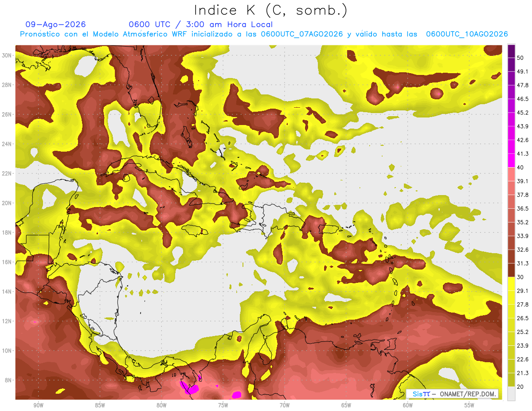Click the longitude label '90W'
The width and height of the screenshot is (532, 411).
click(x=38, y=405)
